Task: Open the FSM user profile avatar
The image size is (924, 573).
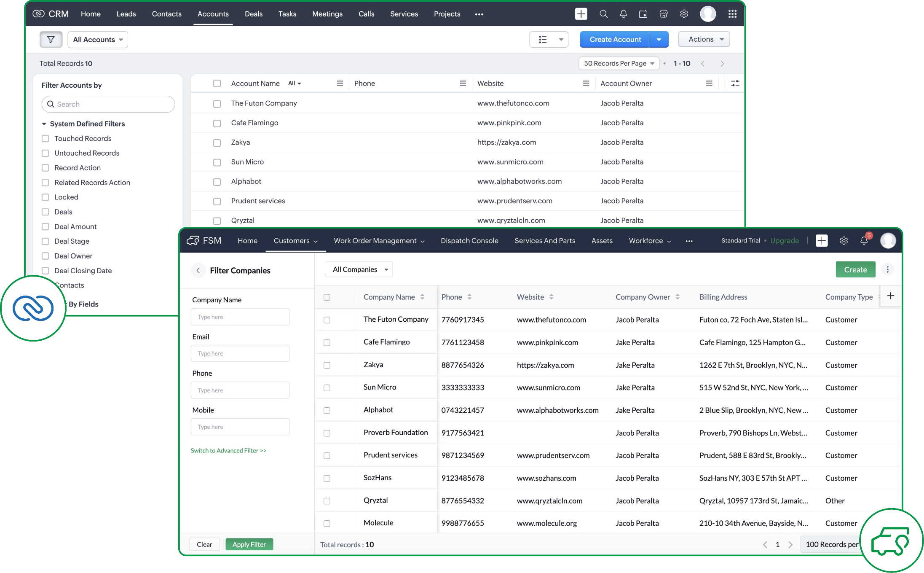Action: click(888, 241)
